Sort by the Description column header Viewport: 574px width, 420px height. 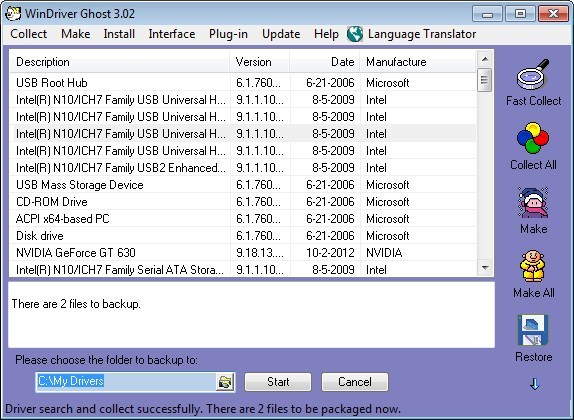click(x=119, y=62)
